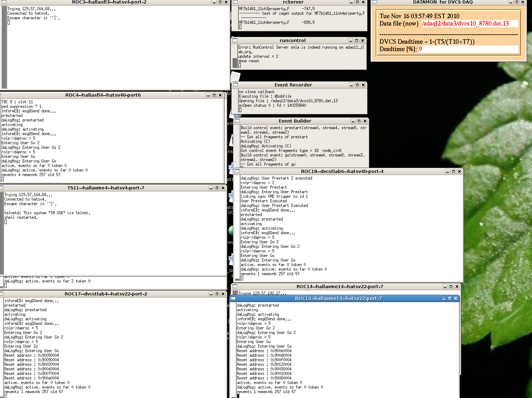Open window menu icon of Event Builder window
The image size is (532, 398).
tap(237, 121)
